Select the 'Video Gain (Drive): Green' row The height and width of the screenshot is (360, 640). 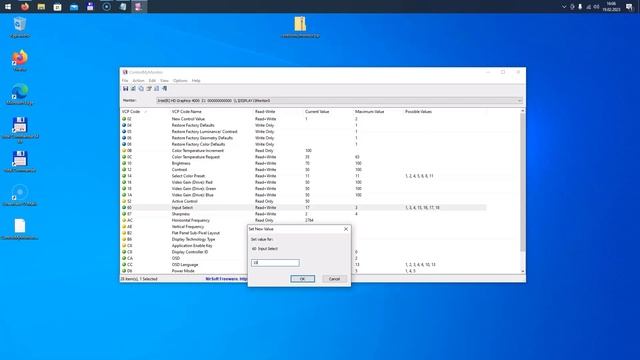[303, 189]
